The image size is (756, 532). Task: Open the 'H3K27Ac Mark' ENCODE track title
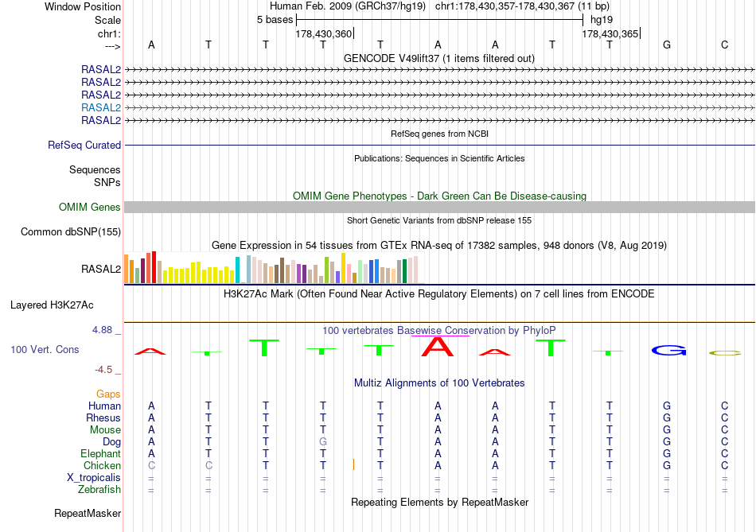coord(439,294)
